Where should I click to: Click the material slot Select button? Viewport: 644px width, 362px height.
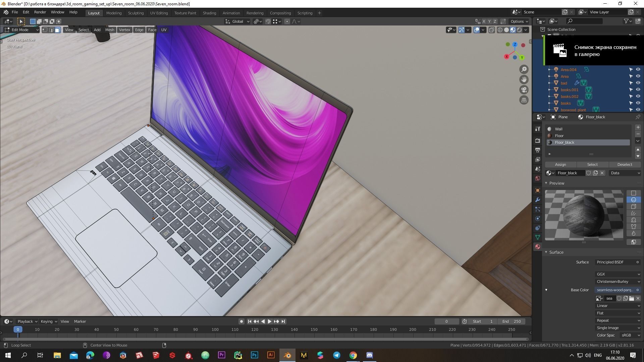(x=592, y=165)
